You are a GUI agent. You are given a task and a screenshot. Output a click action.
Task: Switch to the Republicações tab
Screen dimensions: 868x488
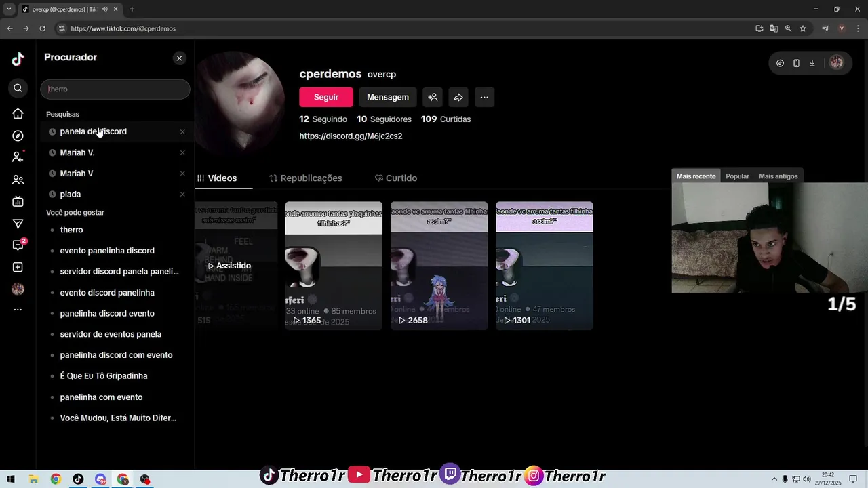click(305, 178)
